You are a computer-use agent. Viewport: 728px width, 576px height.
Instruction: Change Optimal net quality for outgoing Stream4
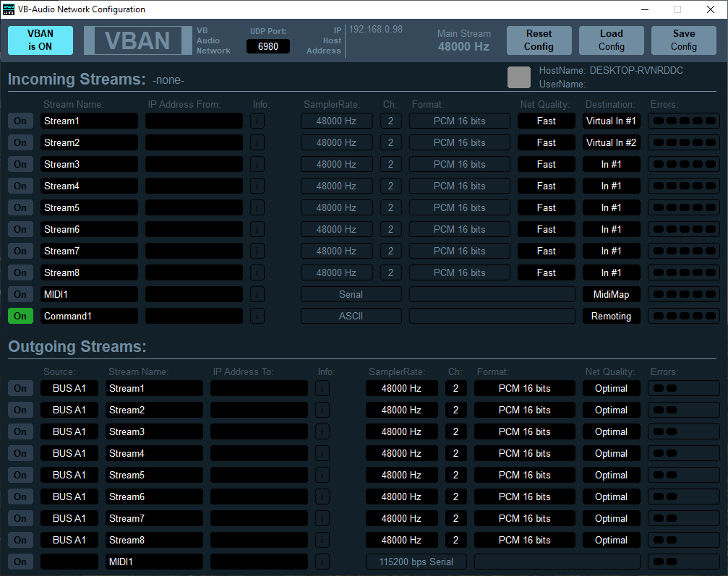coord(611,453)
